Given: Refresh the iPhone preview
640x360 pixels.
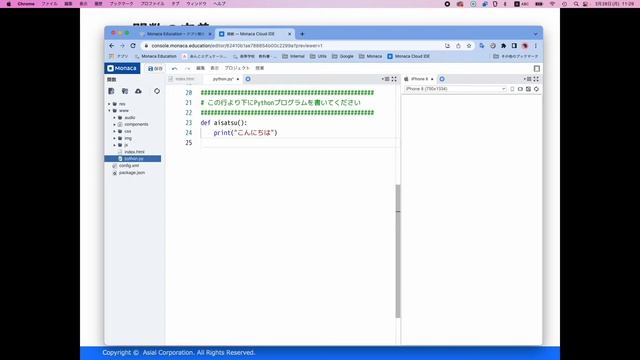Looking at the screenshot, I should coord(536,89).
